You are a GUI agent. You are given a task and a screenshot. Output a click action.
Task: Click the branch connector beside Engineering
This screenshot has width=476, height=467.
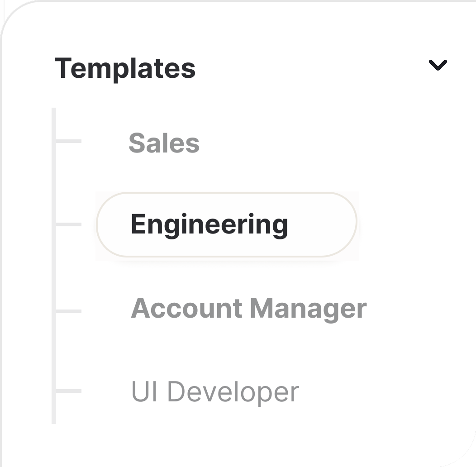(68, 224)
